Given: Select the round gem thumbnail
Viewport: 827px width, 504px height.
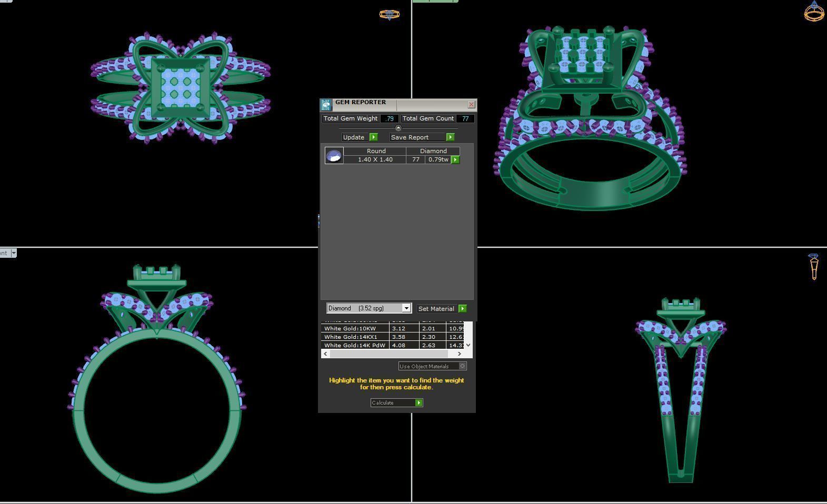Looking at the screenshot, I should tap(334, 156).
